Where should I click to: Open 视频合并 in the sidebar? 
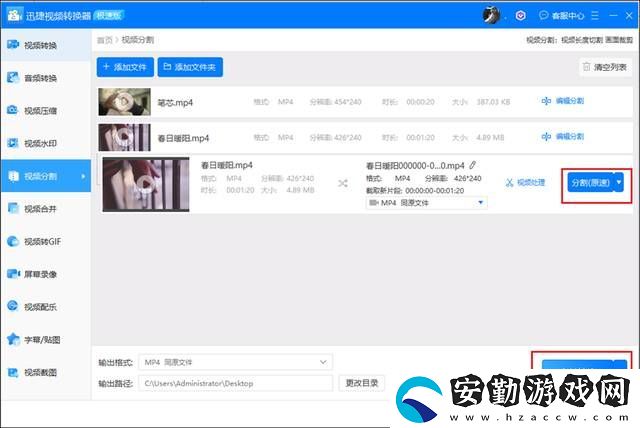[46, 208]
